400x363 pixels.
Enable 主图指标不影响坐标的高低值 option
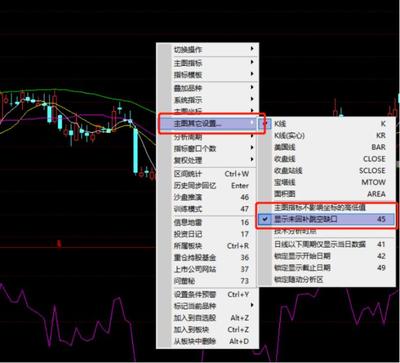[x=326, y=207]
